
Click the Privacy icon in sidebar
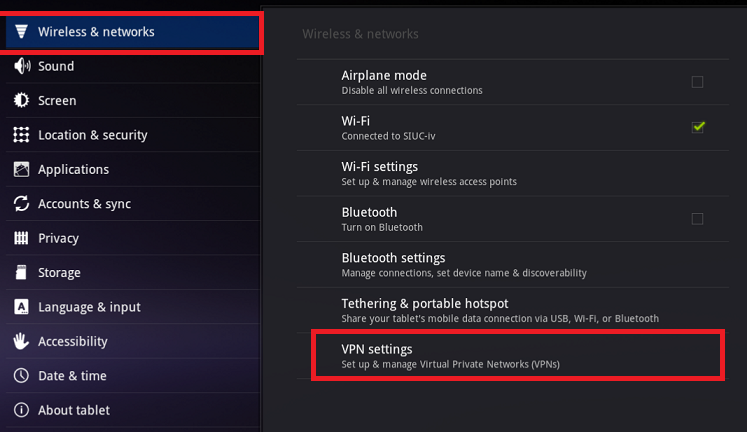(x=20, y=238)
